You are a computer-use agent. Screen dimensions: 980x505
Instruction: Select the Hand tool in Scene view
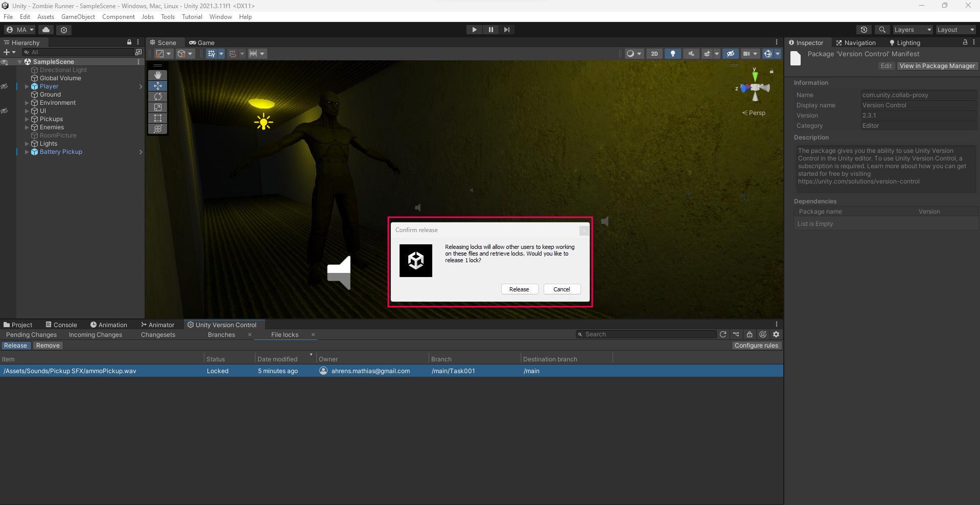click(158, 75)
